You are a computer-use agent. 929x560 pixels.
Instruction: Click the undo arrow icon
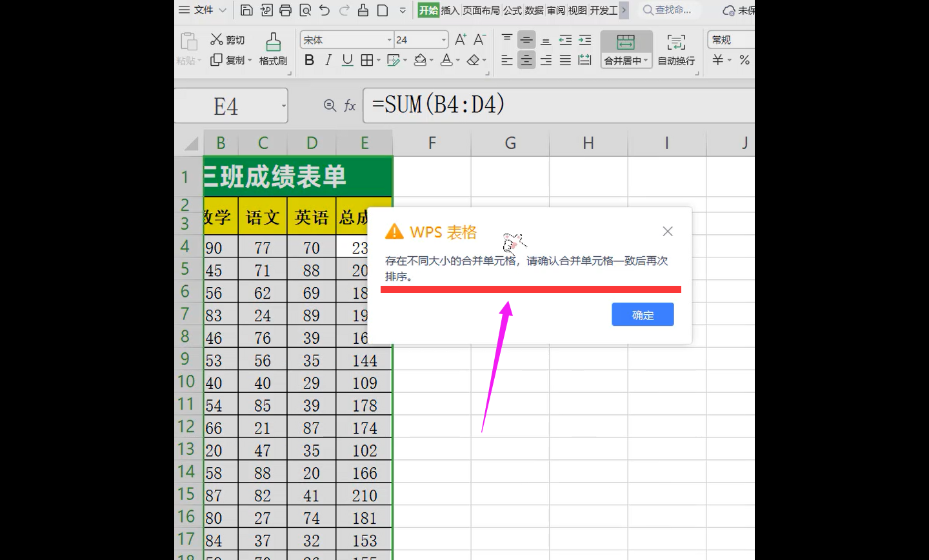(326, 10)
